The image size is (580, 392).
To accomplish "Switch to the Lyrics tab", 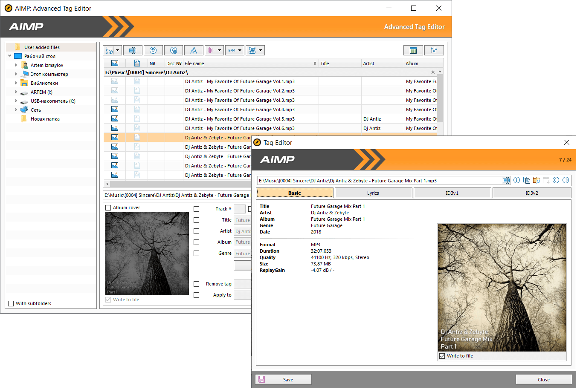I will pos(373,193).
